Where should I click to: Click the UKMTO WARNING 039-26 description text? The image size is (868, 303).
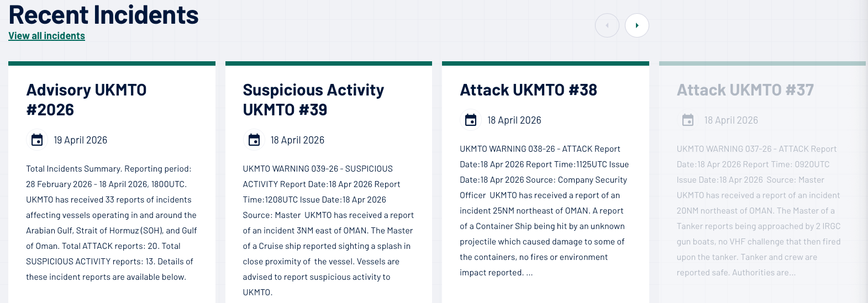pos(329,231)
